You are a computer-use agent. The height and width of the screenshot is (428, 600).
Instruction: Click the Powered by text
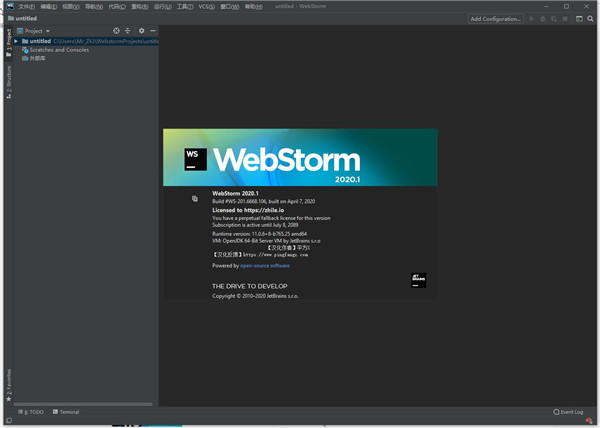[x=225, y=266]
